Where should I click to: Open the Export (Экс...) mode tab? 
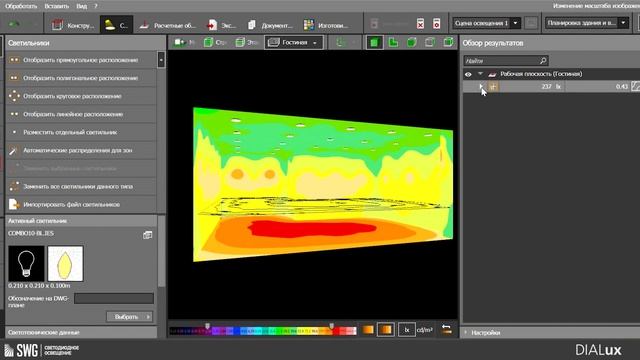tap(221, 25)
